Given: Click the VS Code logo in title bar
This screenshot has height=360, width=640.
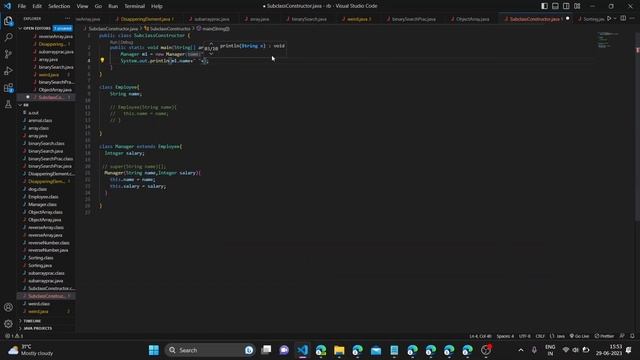Looking at the screenshot, I should pos(7,6).
